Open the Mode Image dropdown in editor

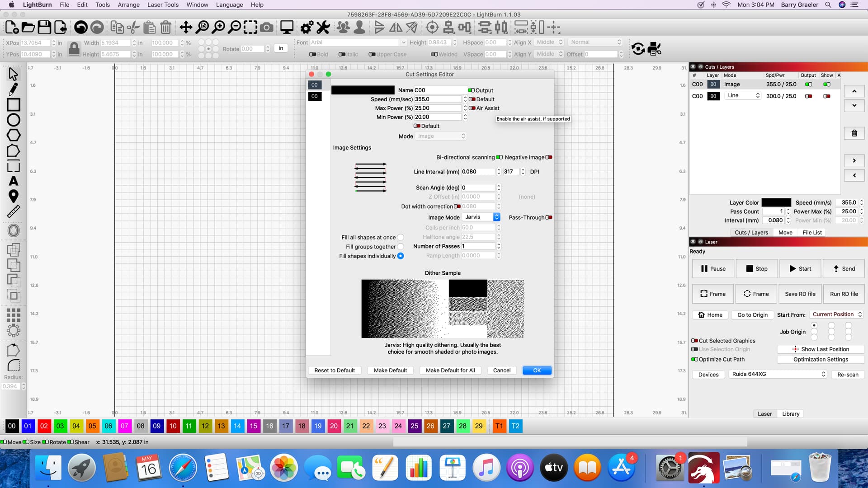click(x=440, y=136)
